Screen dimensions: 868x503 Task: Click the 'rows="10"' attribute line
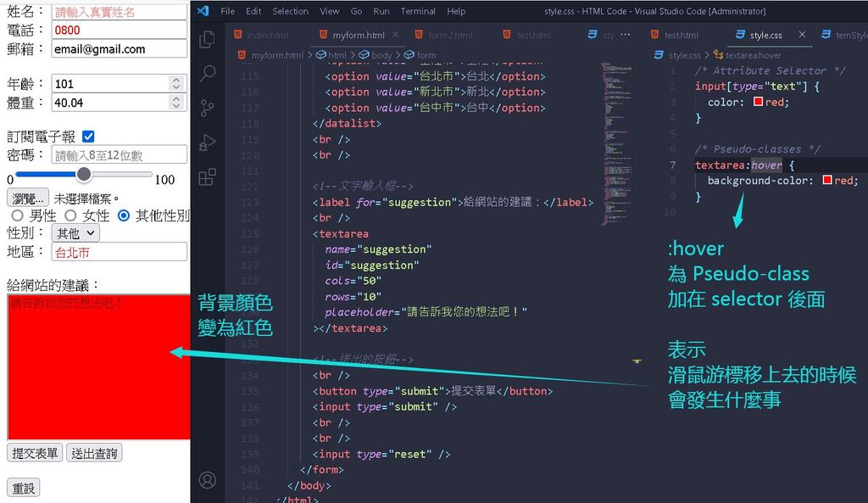353,296
